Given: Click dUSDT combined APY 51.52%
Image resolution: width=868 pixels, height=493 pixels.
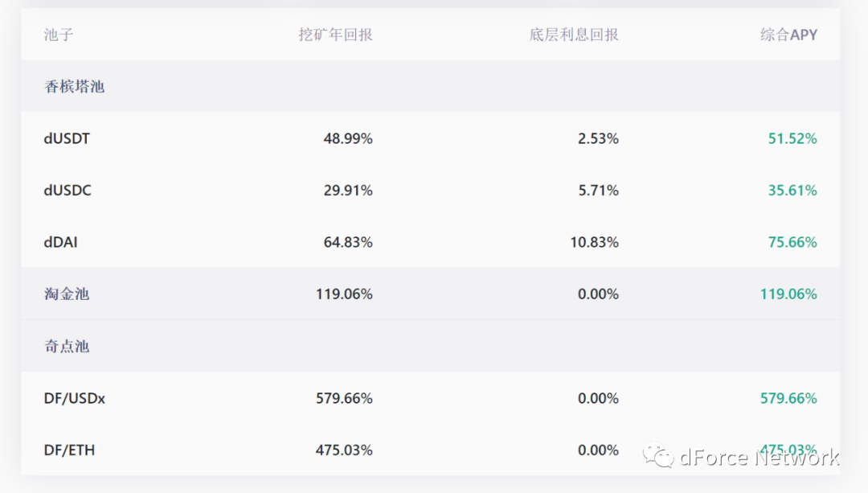Looking at the screenshot, I should (x=792, y=138).
